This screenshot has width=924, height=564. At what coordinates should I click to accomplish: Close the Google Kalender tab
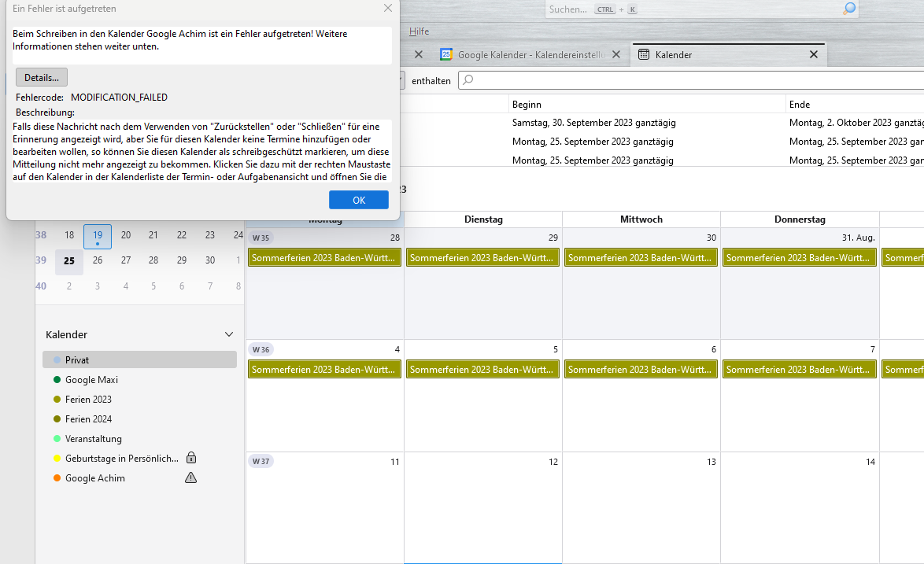[615, 55]
